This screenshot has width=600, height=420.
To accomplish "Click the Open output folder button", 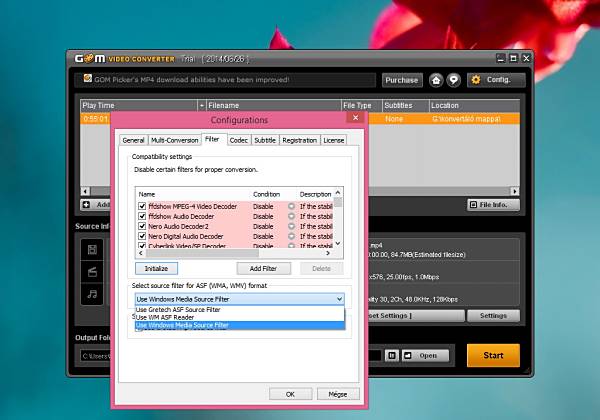I will [x=425, y=356].
